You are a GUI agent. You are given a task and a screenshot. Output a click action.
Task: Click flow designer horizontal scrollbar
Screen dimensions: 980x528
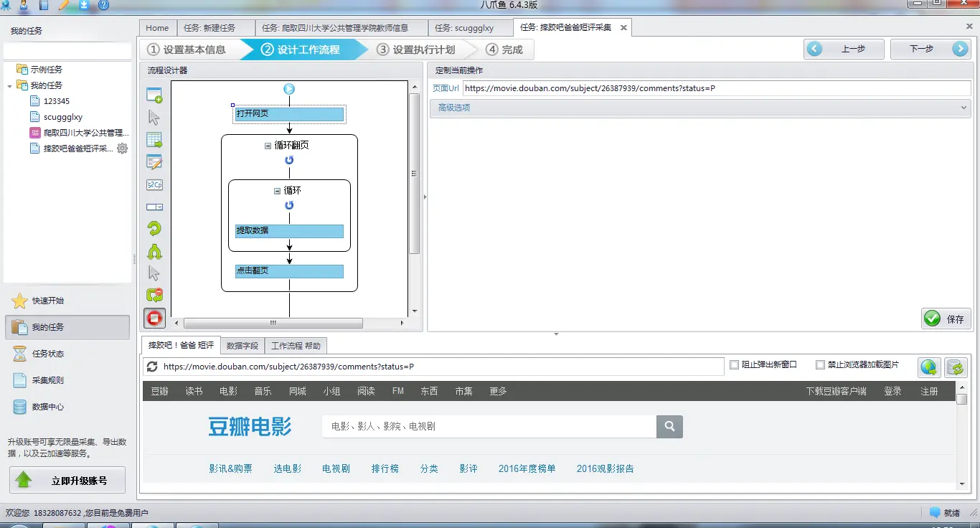273,324
